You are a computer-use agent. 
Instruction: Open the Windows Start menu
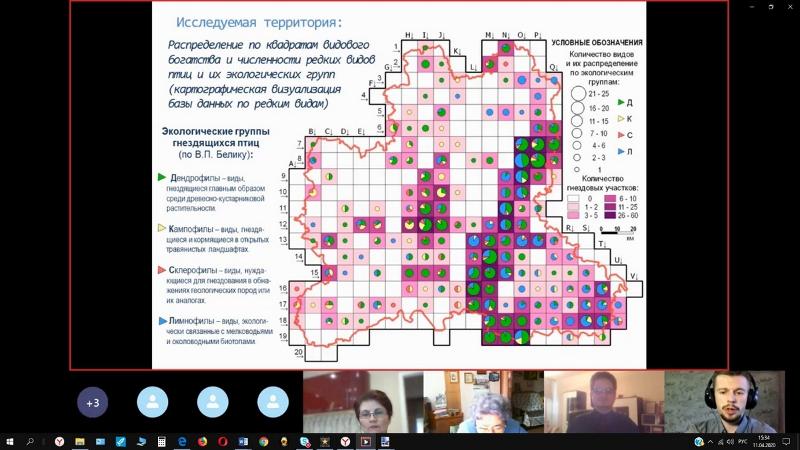[x=8, y=441]
